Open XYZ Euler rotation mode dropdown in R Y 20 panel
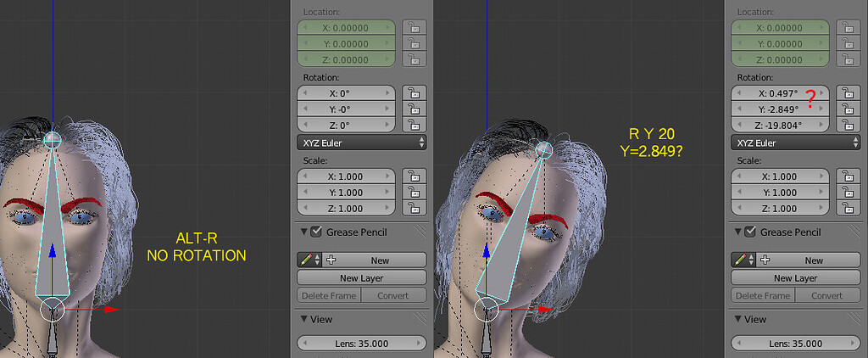868x358 pixels. [x=796, y=143]
